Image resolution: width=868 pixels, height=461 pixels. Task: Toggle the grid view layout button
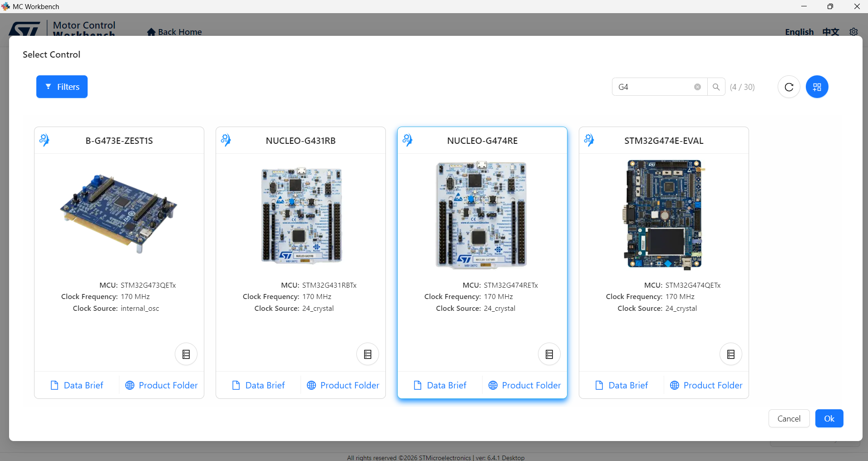[817, 87]
